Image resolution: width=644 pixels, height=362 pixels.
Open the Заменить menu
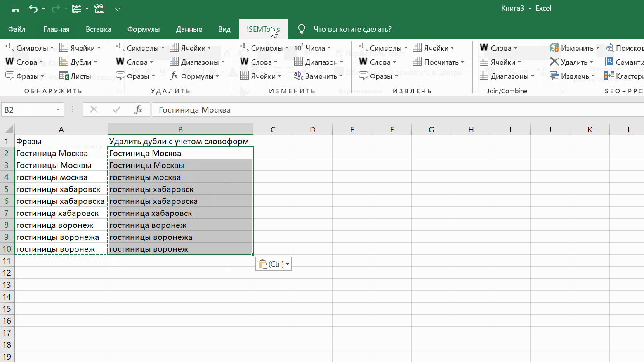pos(318,76)
